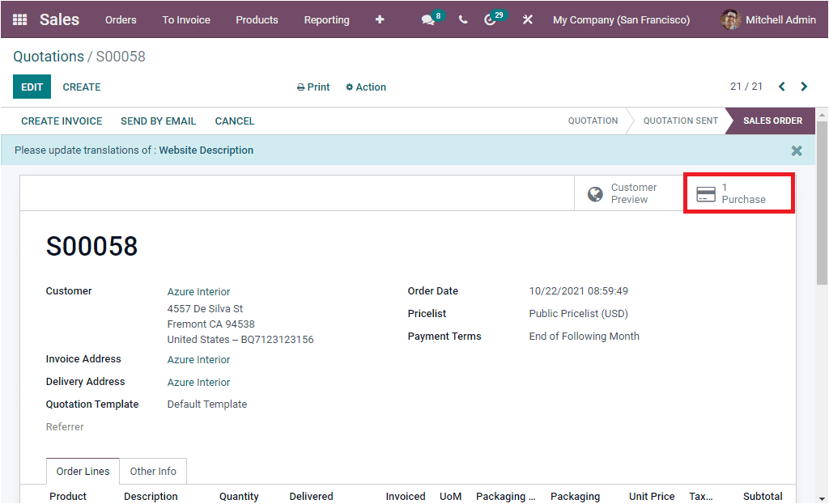Click the phone call icon
829x504 pixels.
coord(462,19)
